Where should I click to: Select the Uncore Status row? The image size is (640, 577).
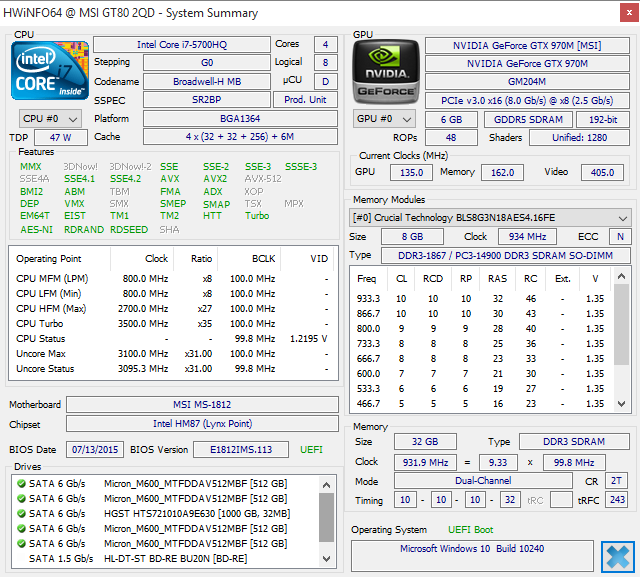point(173,368)
